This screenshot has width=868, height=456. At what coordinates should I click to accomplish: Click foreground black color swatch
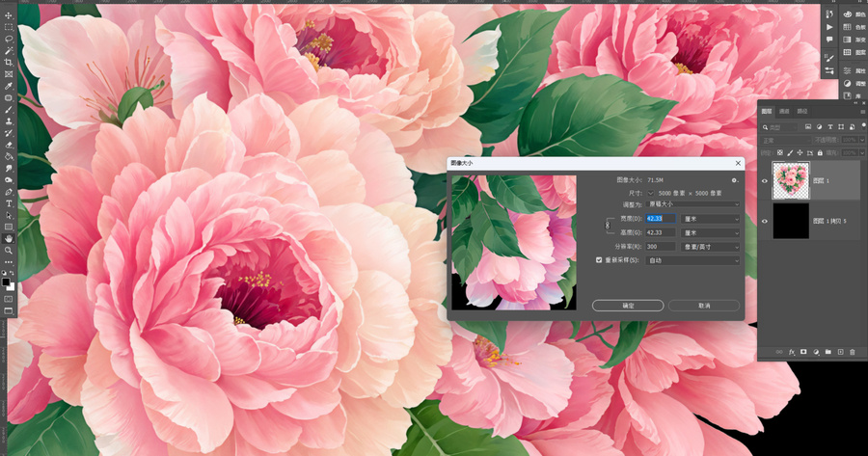click(6, 282)
